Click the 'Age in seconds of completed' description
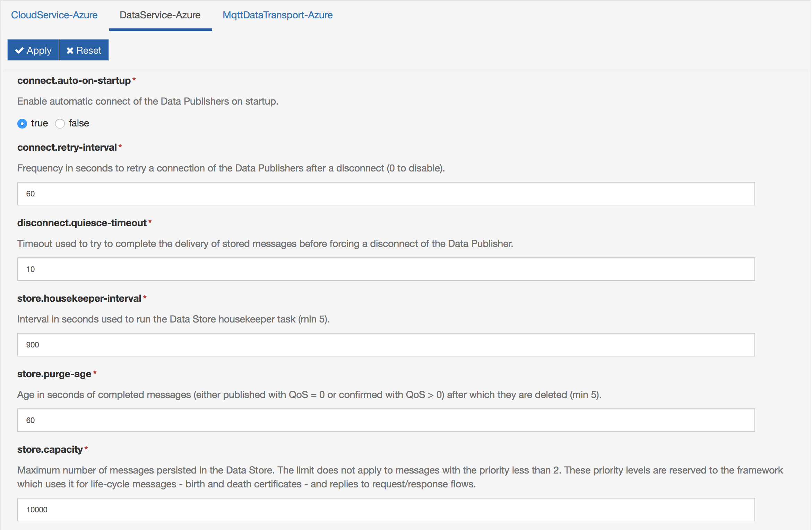This screenshot has height=530, width=812. [x=309, y=395]
